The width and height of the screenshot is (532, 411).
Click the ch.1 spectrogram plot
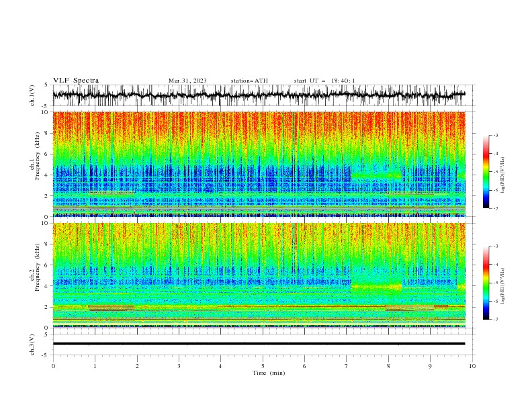tap(259, 164)
